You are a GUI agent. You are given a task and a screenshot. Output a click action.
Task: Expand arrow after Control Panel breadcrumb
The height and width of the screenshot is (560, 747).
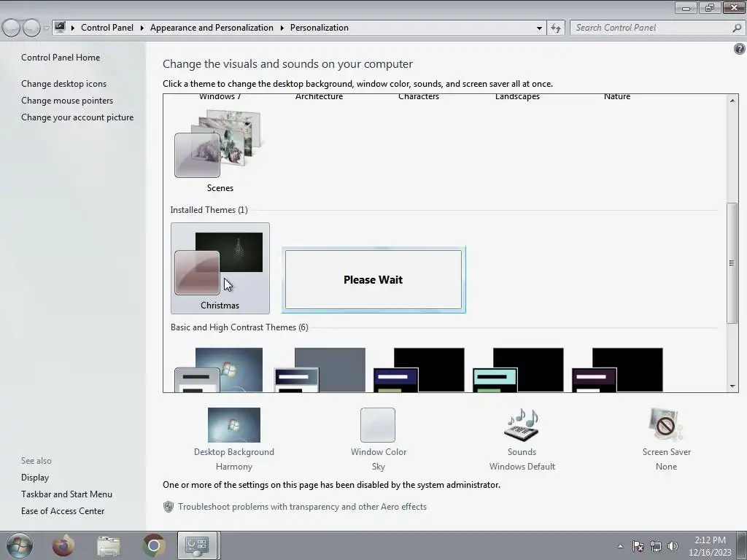click(142, 28)
